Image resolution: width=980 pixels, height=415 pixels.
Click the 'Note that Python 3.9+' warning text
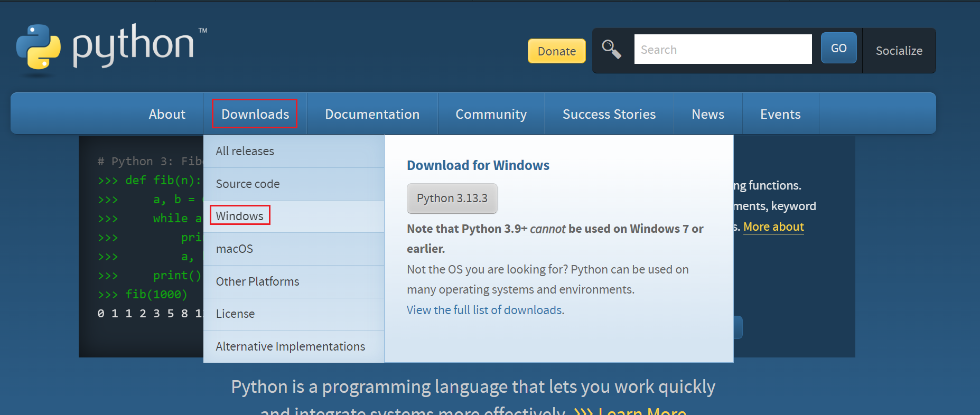pos(555,238)
